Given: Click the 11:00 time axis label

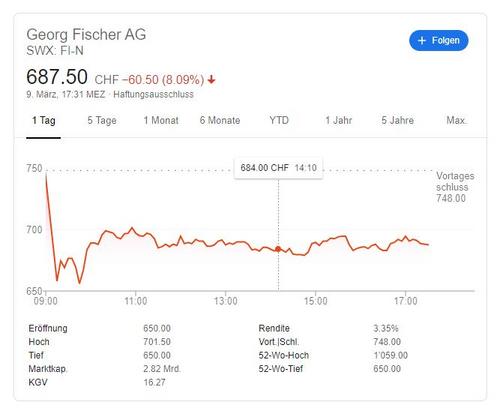Looking at the screenshot, I should 136,301.
